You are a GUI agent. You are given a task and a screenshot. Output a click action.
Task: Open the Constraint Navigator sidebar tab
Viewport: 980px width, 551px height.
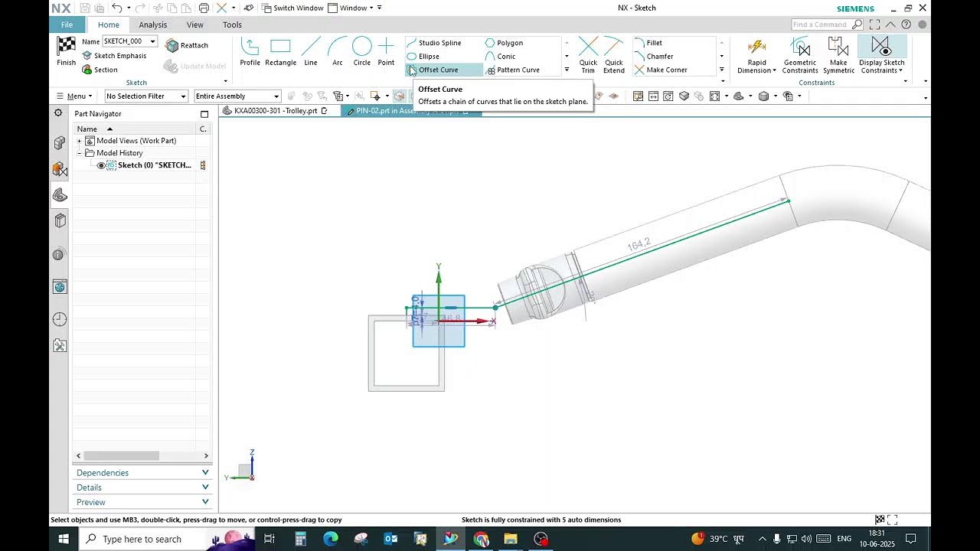60,169
